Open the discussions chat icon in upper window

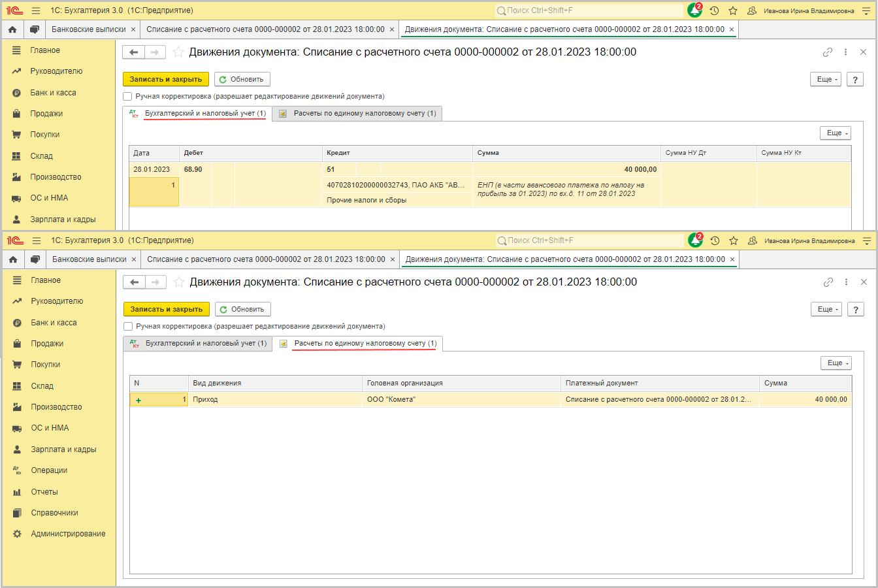tap(35, 29)
